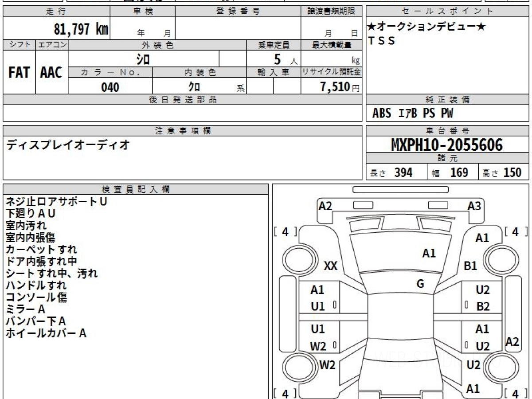Click the エアコン header cell

52,45
